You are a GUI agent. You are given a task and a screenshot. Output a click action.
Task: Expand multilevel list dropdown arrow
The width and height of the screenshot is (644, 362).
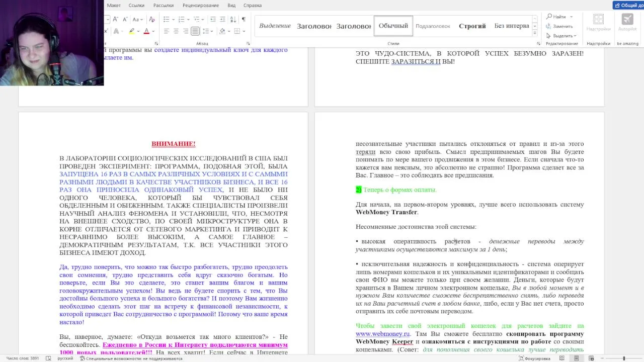click(203, 20)
